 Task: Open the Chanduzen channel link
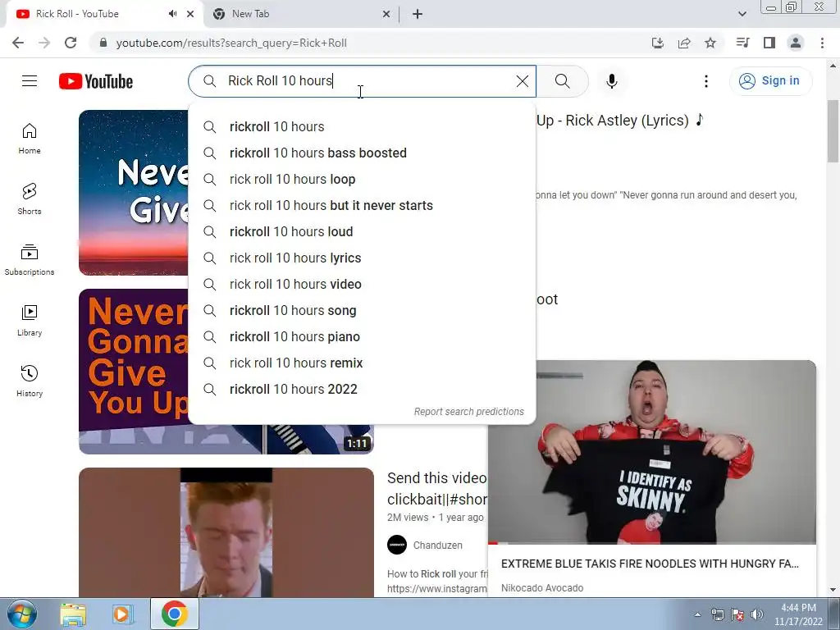438,545
